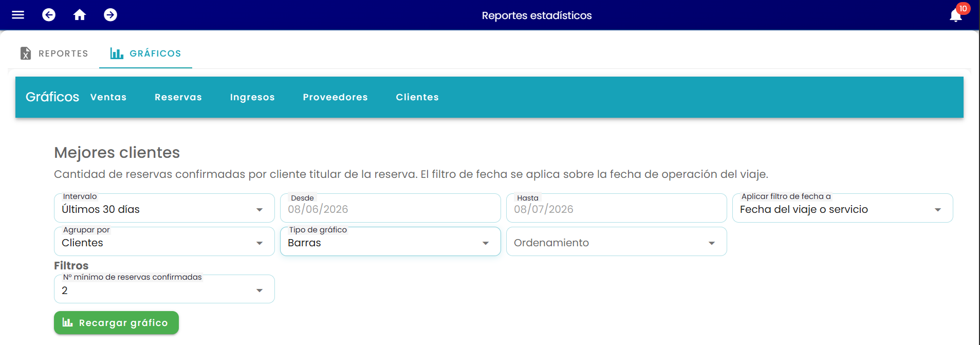Click the bar chart icon beside Gráficos tab
This screenshot has height=345, width=980.
pyautogui.click(x=117, y=53)
